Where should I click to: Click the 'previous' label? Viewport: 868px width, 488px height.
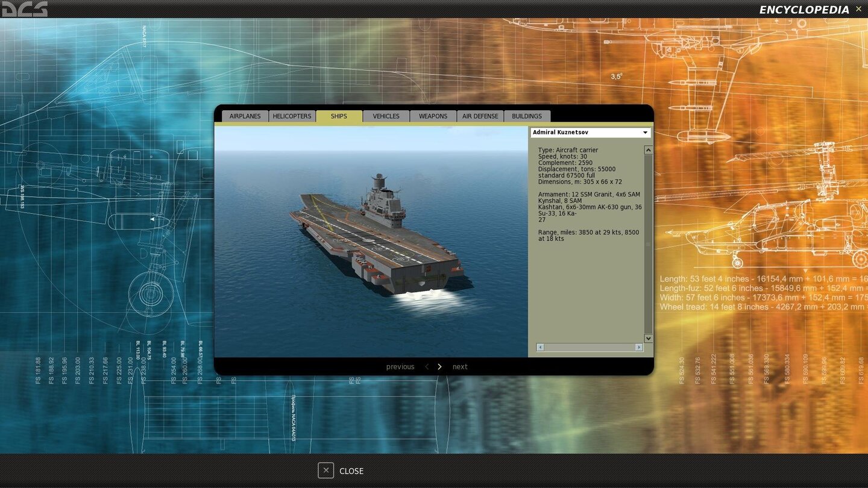(x=400, y=367)
